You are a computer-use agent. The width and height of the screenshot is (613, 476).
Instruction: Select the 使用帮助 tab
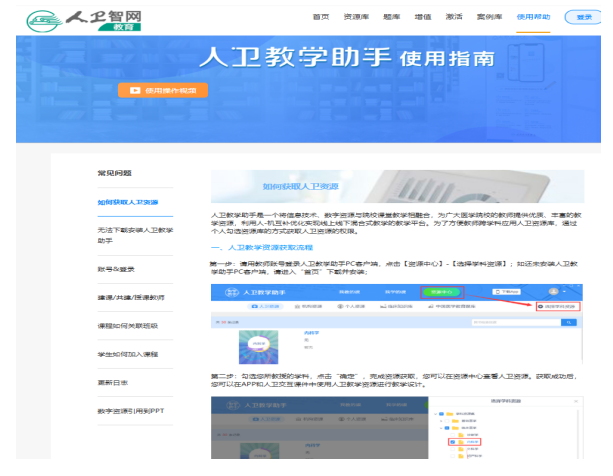530,17
